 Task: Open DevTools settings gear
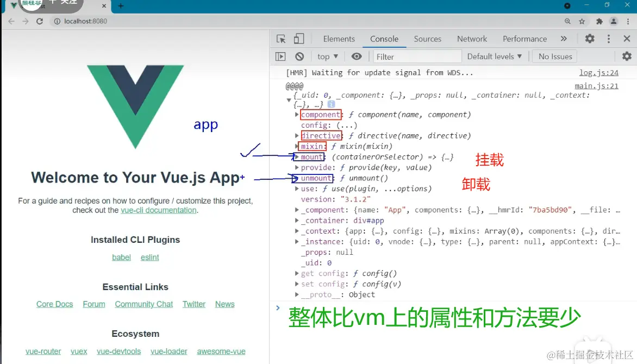[590, 39]
